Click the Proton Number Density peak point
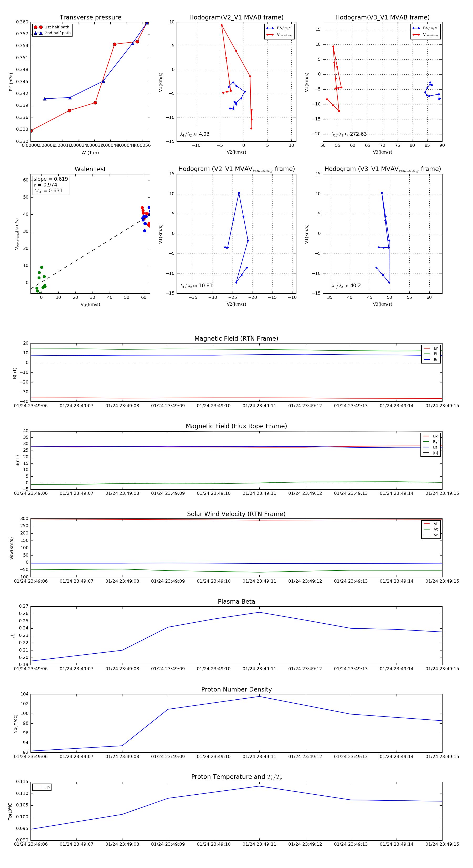This screenshot has height=868, width=473. [x=259, y=697]
